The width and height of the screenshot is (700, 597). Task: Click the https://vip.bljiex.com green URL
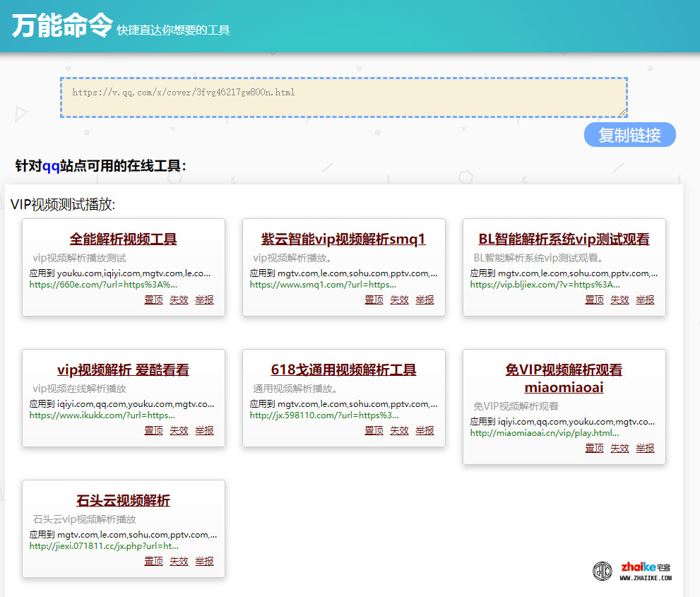click(x=545, y=285)
